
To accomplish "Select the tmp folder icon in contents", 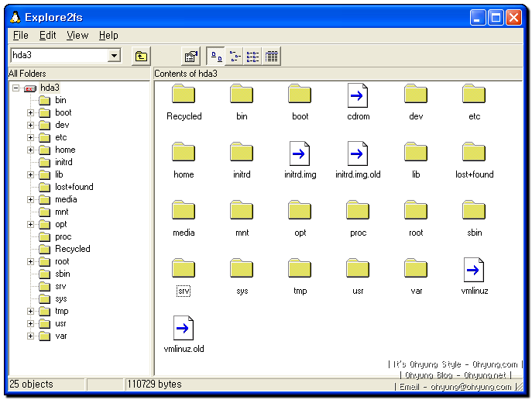I will tap(300, 268).
